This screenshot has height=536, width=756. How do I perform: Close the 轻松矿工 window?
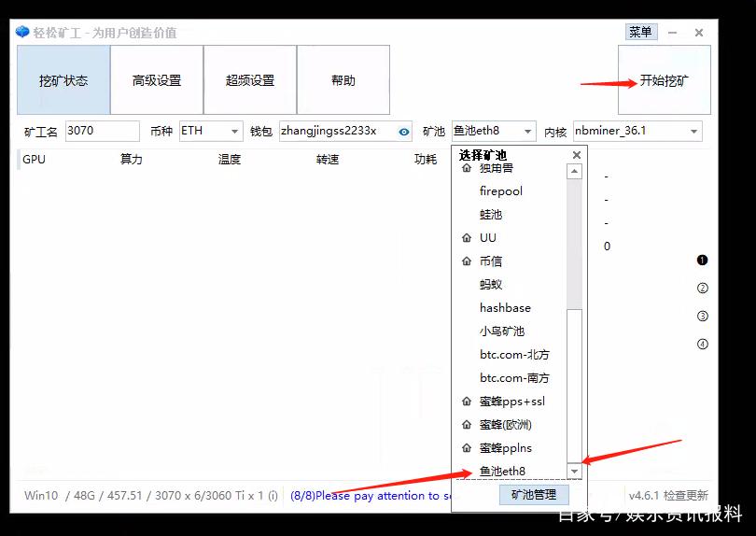point(699,33)
